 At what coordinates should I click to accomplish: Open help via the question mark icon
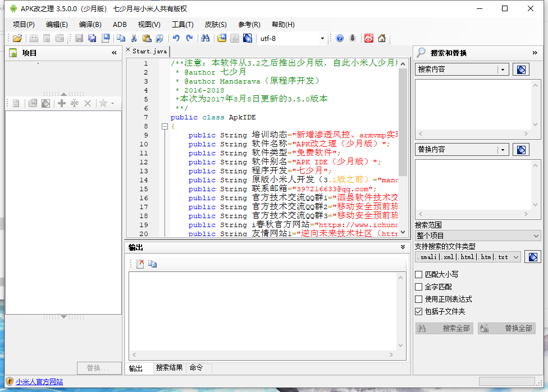point(340,38)
